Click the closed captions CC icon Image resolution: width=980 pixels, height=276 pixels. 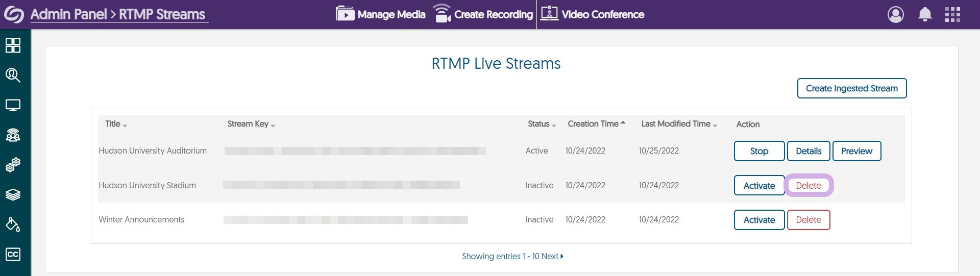pos(13,254)
